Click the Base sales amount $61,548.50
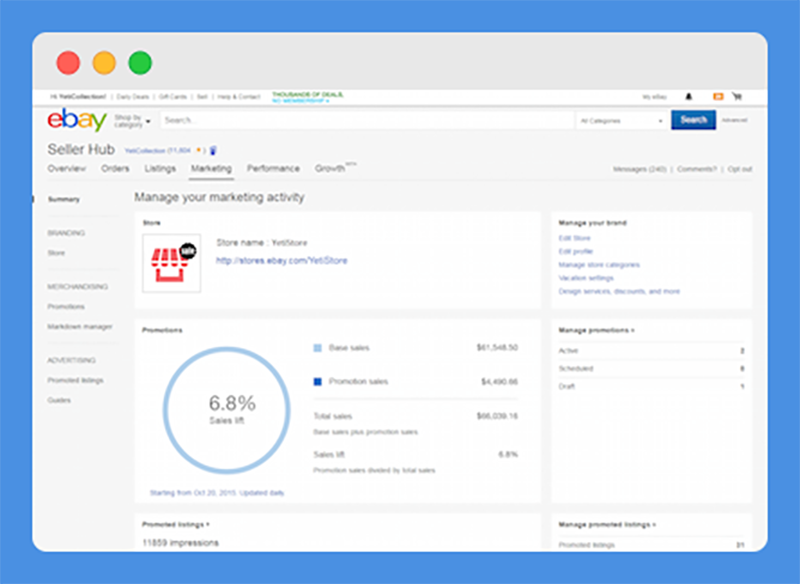This screenshot has width=800, height=584. (x=497, y=347)
